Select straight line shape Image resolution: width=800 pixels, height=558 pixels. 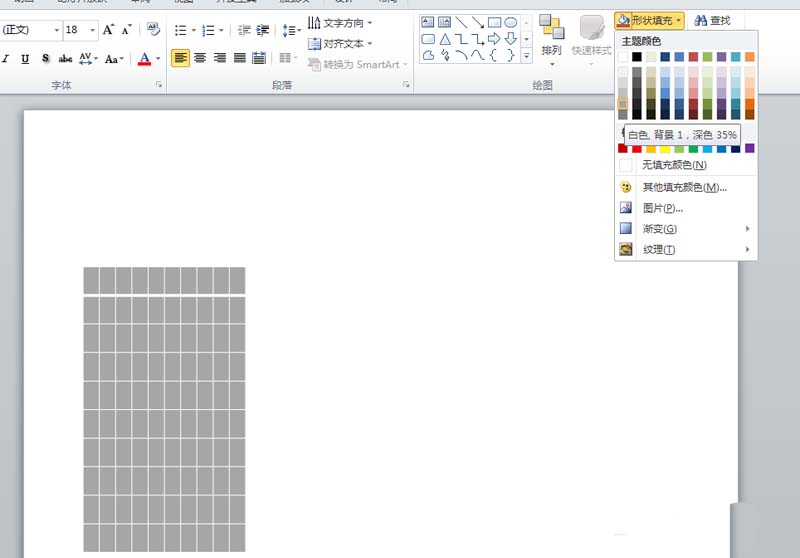461,22
